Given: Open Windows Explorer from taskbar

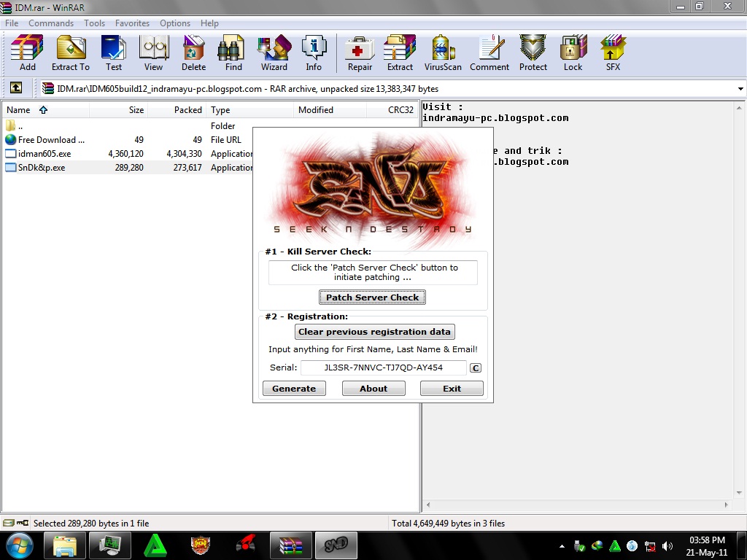Looking at the screenshot, I should pyautogui.click(x=65, y=545).
